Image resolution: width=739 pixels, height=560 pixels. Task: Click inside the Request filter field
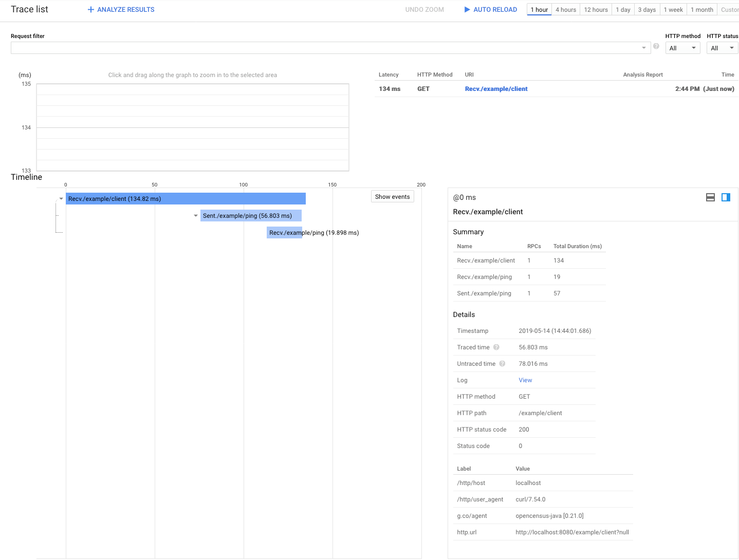click(x=330, y=48)
